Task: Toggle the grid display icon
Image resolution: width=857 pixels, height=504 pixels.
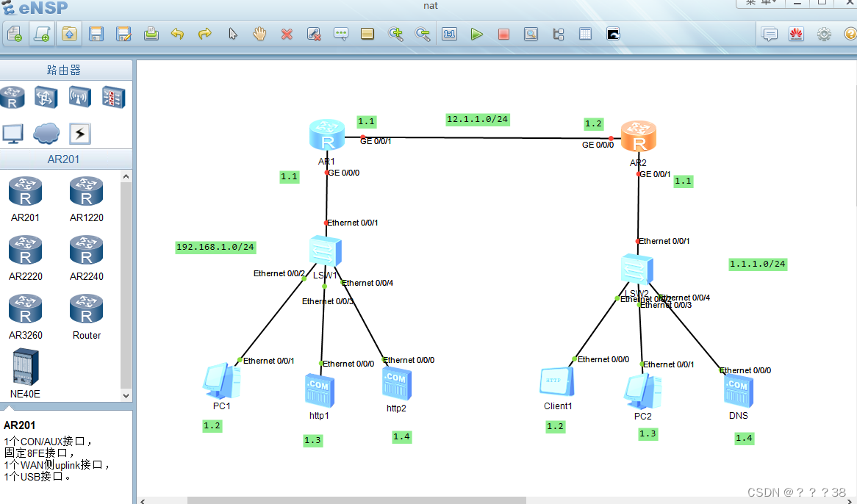Action: 585,35
